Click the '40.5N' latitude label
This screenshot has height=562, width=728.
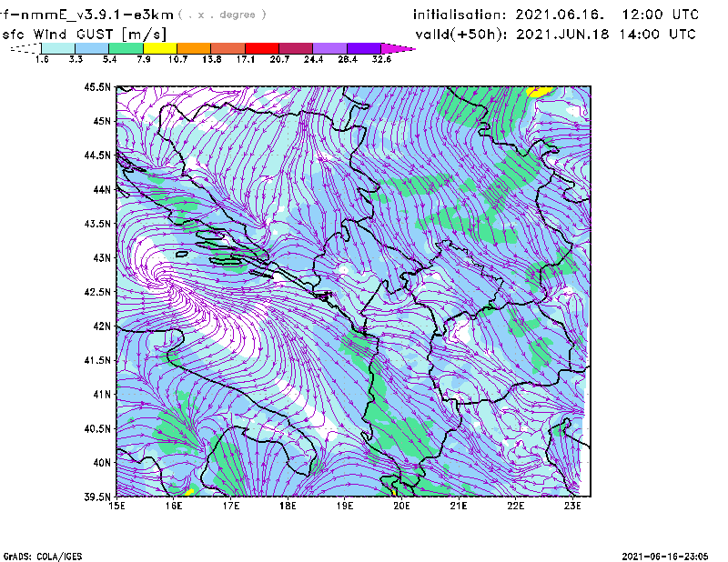click(97, 428)
